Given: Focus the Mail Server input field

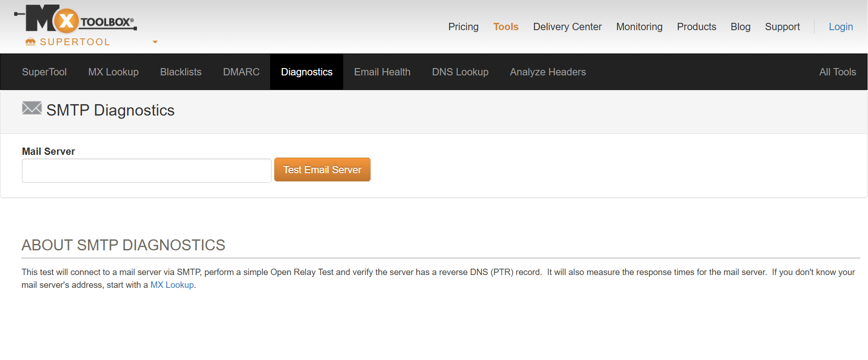Looking at the screenshot, I should (x=146, y=170).
